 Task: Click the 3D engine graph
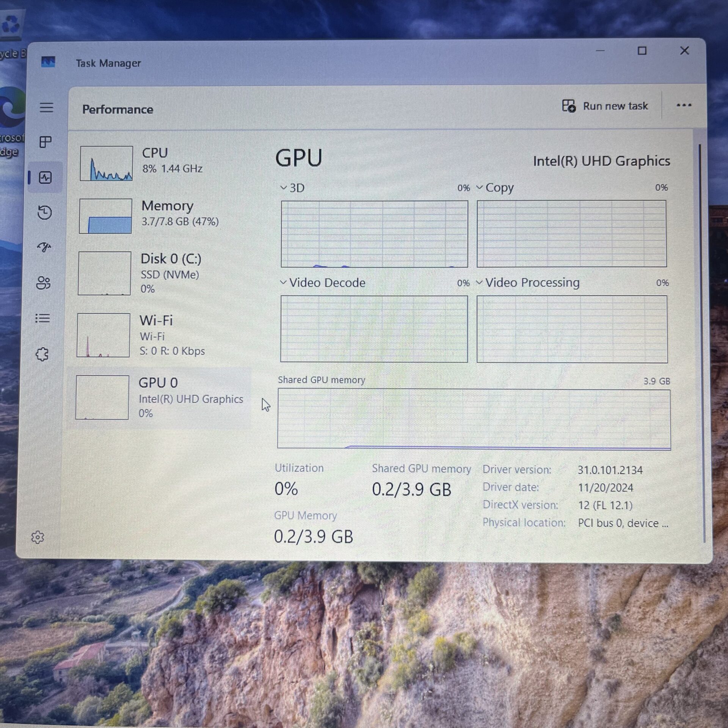pos(374,234)
